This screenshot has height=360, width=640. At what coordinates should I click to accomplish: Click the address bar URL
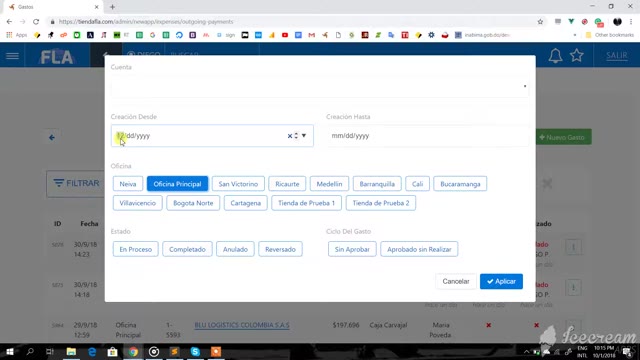(x=146, y=22)
